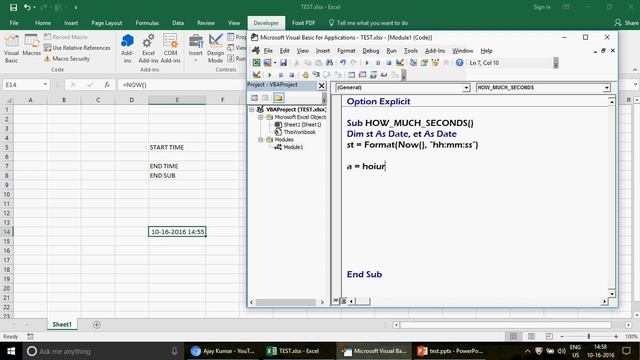Click zoom in plus in Excel status bar
The width and height of the screenshot is (640, 360).
[616, 336]
